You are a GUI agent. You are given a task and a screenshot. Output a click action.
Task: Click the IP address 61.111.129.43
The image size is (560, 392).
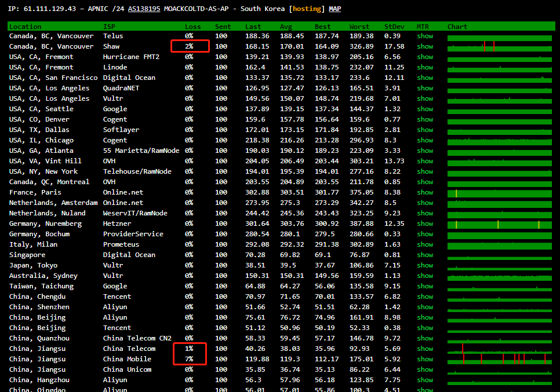tap(50, 9)
